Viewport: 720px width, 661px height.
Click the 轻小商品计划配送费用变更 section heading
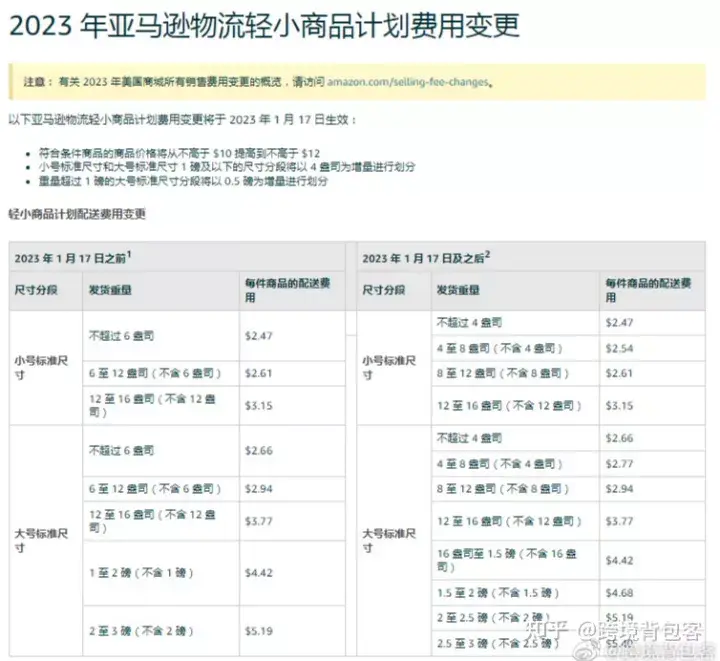[77, 214]
